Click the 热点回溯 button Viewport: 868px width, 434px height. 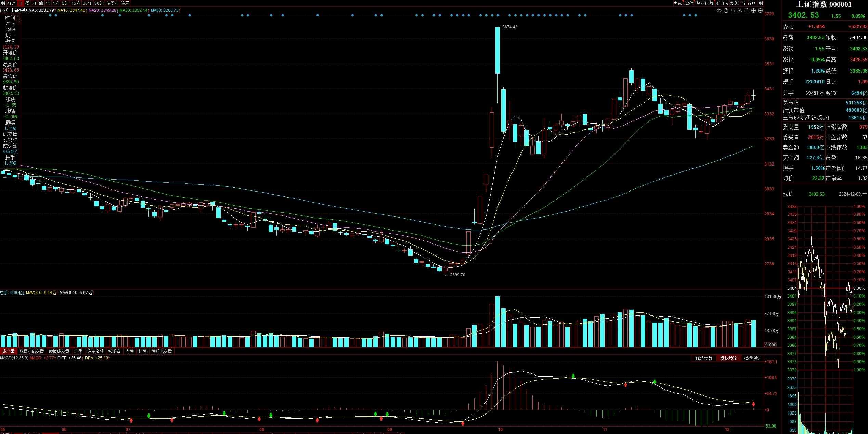pyautogui.click(x=705, y=3)
